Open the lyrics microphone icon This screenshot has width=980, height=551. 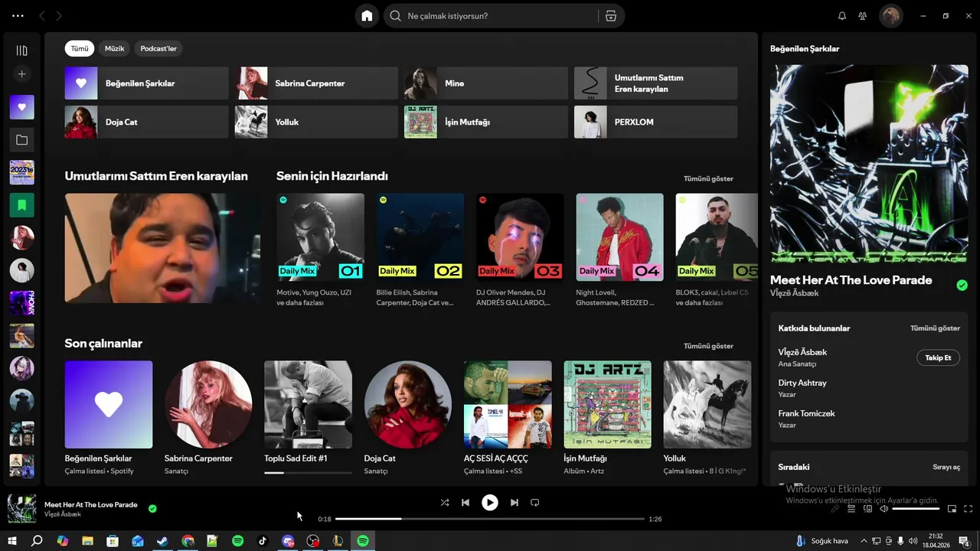coord(835,509)
